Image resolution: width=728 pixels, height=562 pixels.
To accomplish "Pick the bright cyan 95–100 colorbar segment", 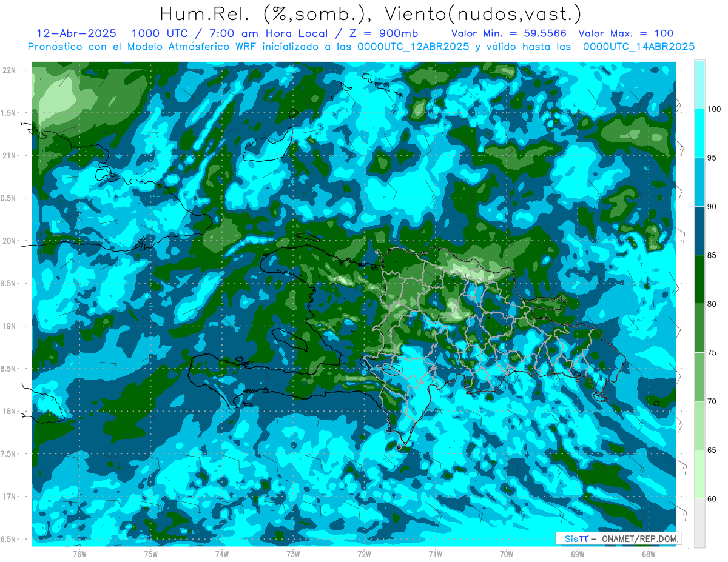I will coord(699,133).
